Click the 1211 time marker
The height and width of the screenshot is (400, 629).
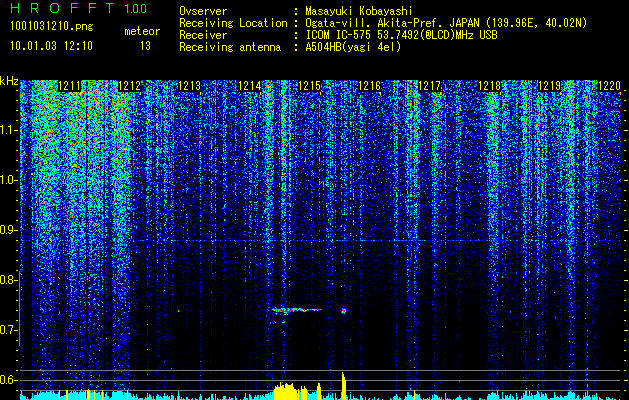70,86
